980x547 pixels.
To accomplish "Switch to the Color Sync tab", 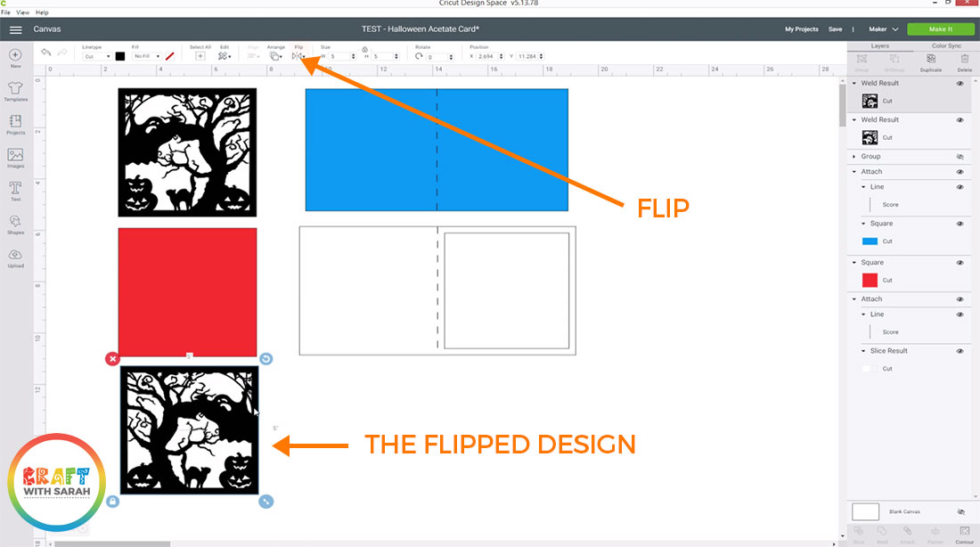I will (x=946, y=46).
